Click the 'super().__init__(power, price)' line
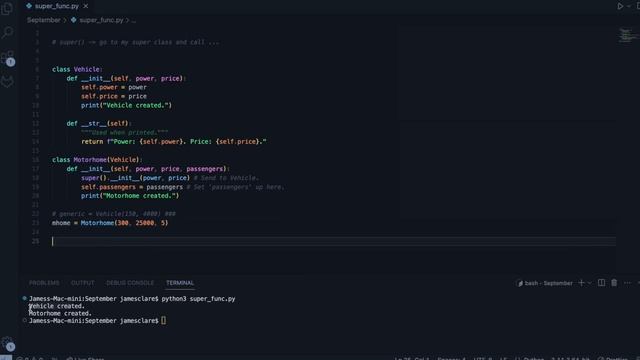Viewport: 640px width, 360px height. [135, 178]
